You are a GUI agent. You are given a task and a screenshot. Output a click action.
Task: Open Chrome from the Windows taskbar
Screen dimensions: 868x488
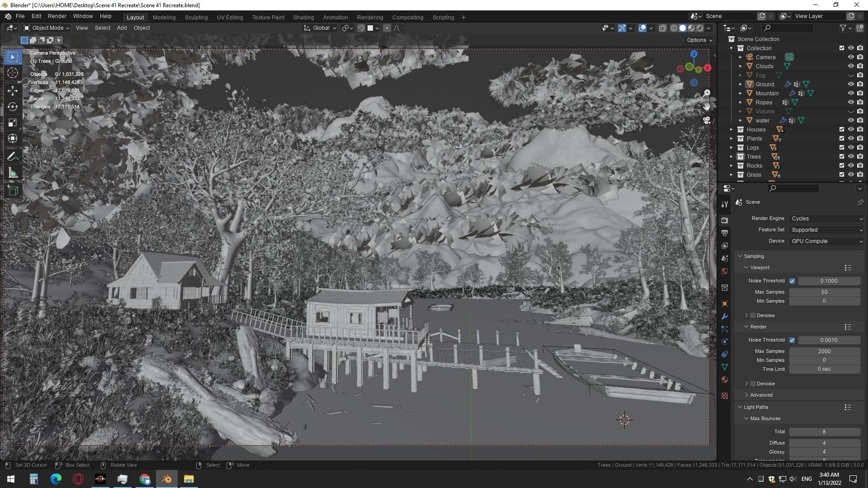[x=145, y=479]
